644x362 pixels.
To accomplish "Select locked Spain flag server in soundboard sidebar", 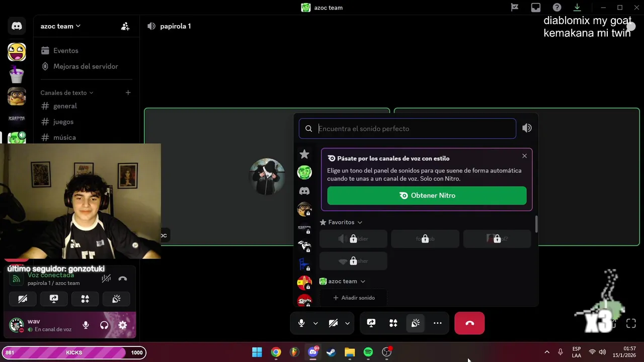I will click(x=304, y=283).
